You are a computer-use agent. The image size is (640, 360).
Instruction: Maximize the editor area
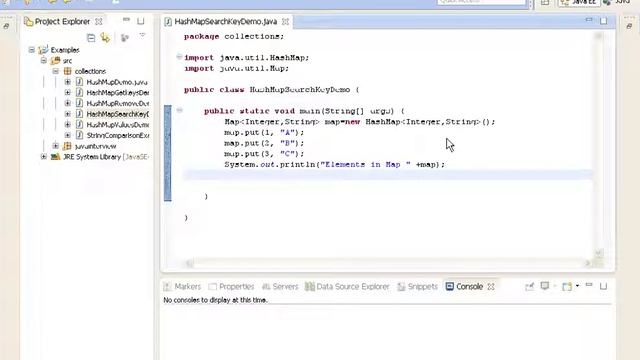tap(603, 21)
